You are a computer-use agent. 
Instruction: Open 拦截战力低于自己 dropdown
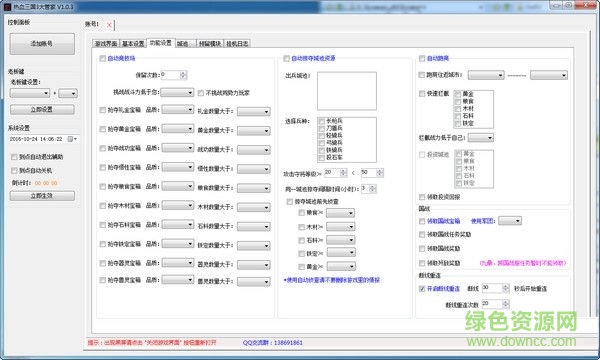(481, 138)
